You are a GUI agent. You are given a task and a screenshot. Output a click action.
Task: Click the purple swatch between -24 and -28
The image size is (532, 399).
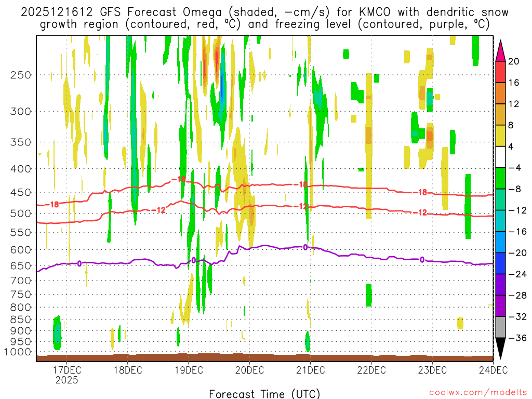[x=500, y=285]
